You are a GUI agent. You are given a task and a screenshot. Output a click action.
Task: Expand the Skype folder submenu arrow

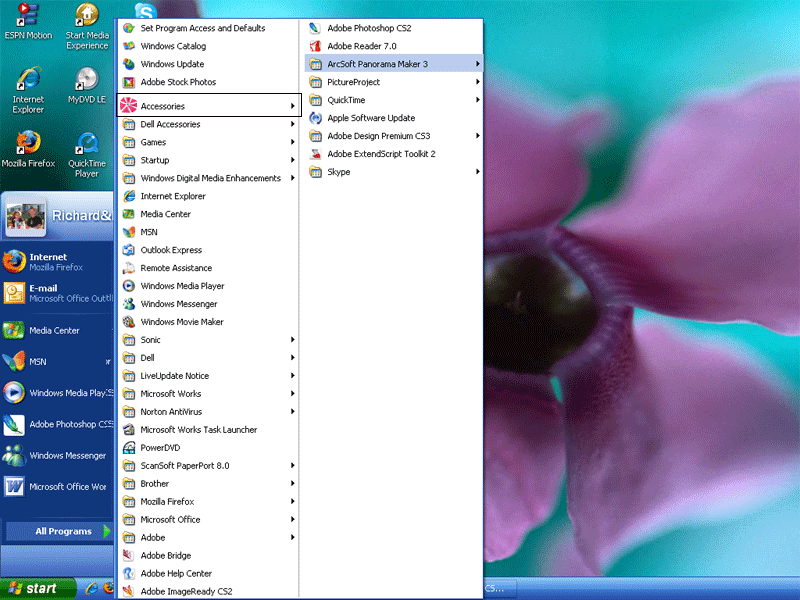478,171
